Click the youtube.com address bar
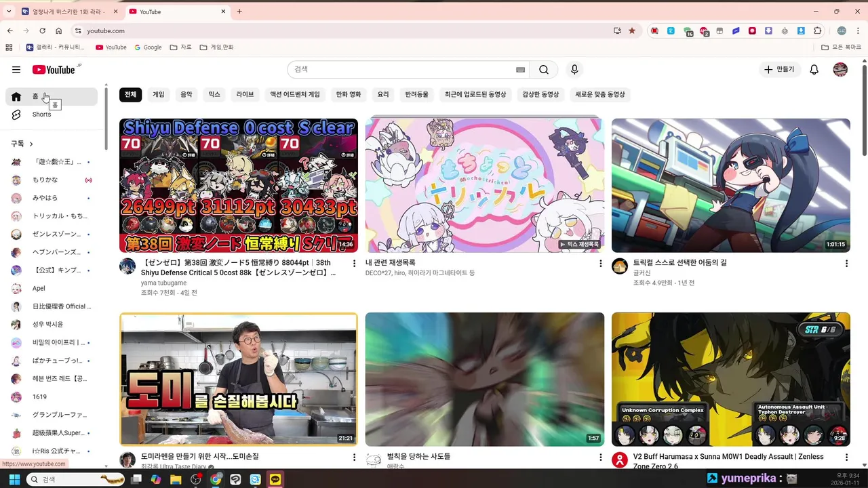 coord(339,30)
